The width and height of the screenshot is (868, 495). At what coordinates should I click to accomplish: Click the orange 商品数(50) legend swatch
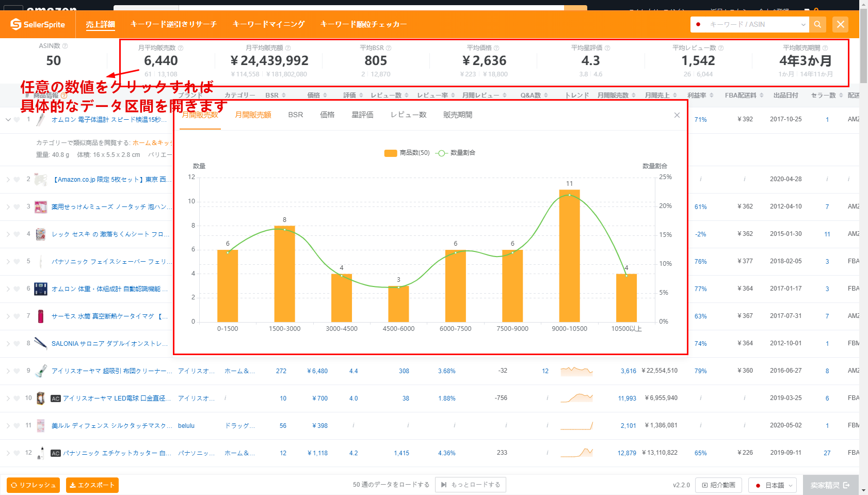(391, 153)
